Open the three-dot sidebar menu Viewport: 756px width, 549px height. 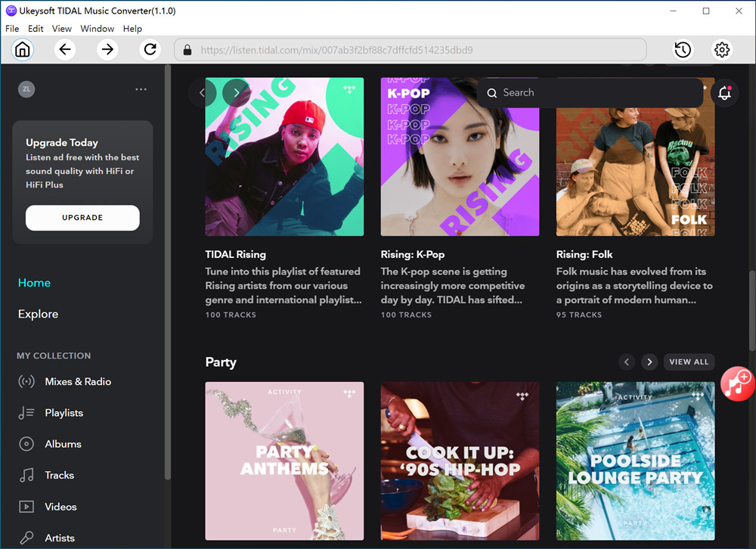(141, 89)
